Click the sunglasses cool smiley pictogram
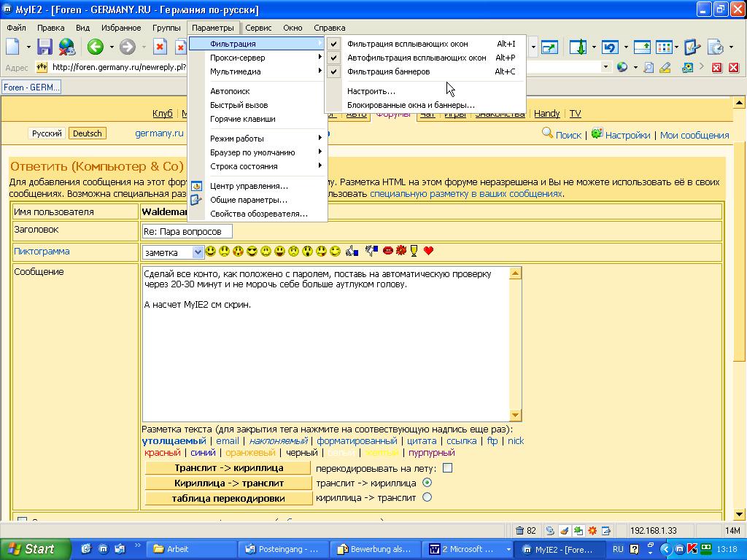The width and height of the screenshot is (747, 560). pyautogui.click(x=252, y=251)
